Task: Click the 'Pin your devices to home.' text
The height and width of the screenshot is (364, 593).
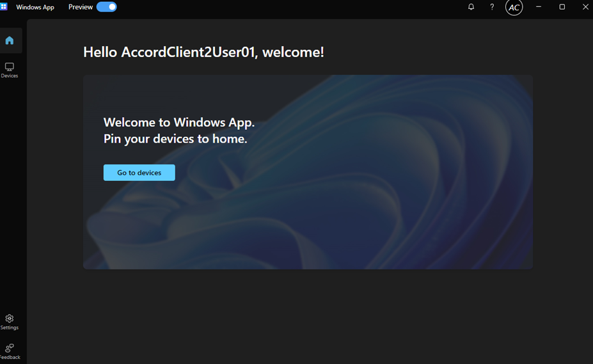Action: pos(175,139)
